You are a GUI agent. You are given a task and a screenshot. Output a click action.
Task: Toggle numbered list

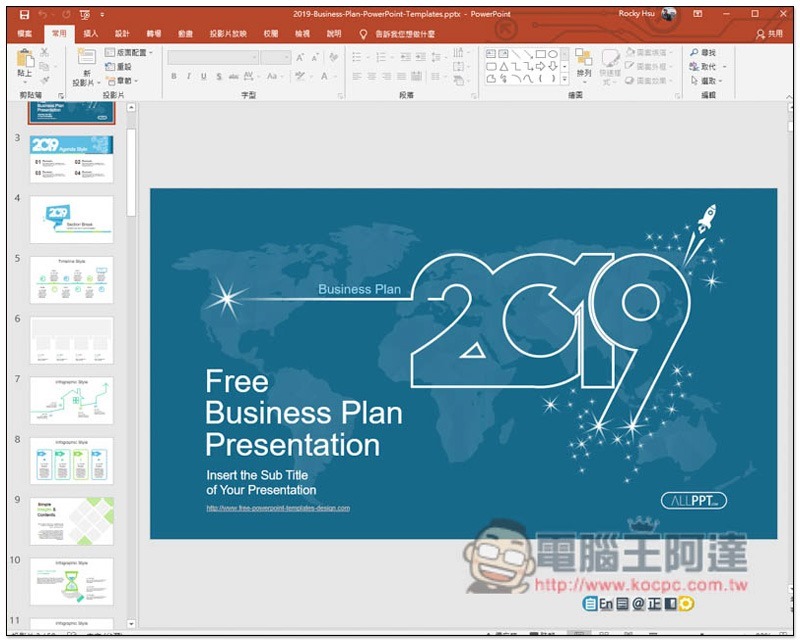coord(383,57)
